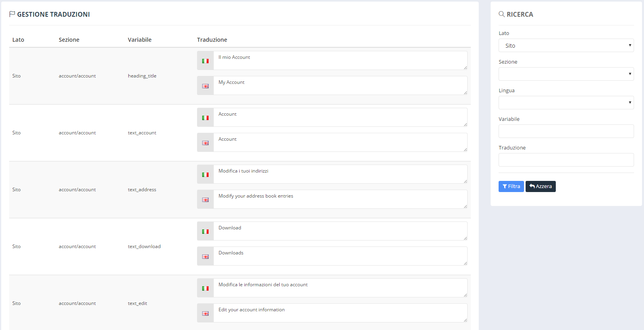Image resolution: width=644 pixels, height=330 pixels.
Task: Click the Italian flag icon for heading_title
Action: click(x=205, y=61)
